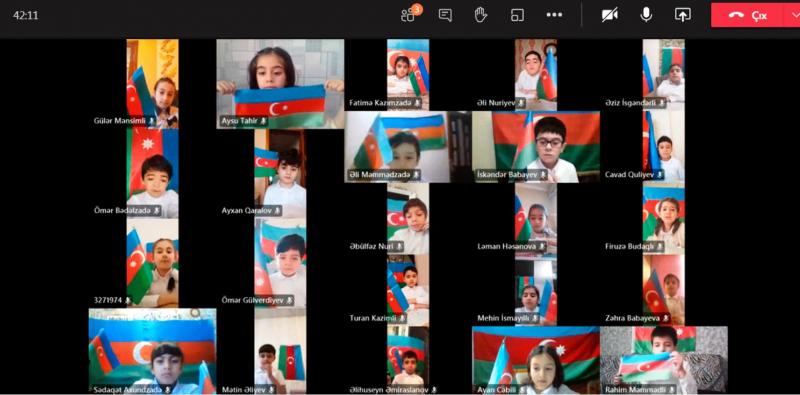Select Aysu Tahir's video tile
Screen dimensions: 800x395
click(x=280, y=84)
